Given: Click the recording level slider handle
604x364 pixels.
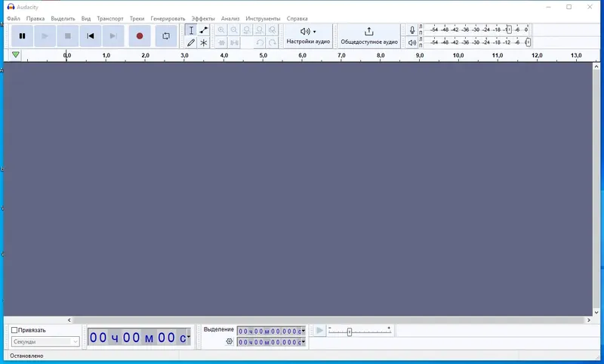Looking at the screenshot, I should click(509, 29).
